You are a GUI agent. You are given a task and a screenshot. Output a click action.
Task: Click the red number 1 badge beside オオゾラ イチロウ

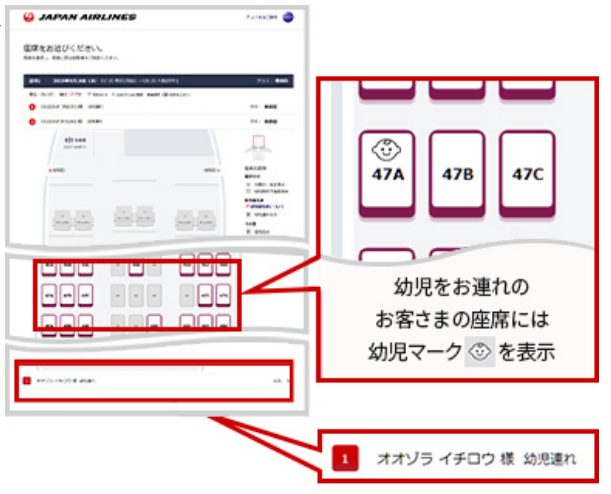pos(345,460)
